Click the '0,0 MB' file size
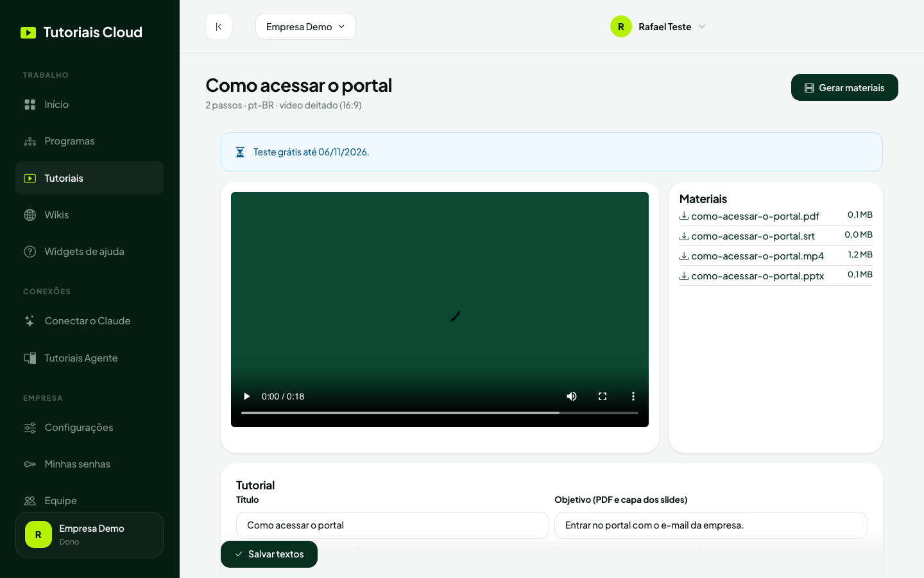The width and height of the screenshot is (924, 578). click(x=859, y=234)
